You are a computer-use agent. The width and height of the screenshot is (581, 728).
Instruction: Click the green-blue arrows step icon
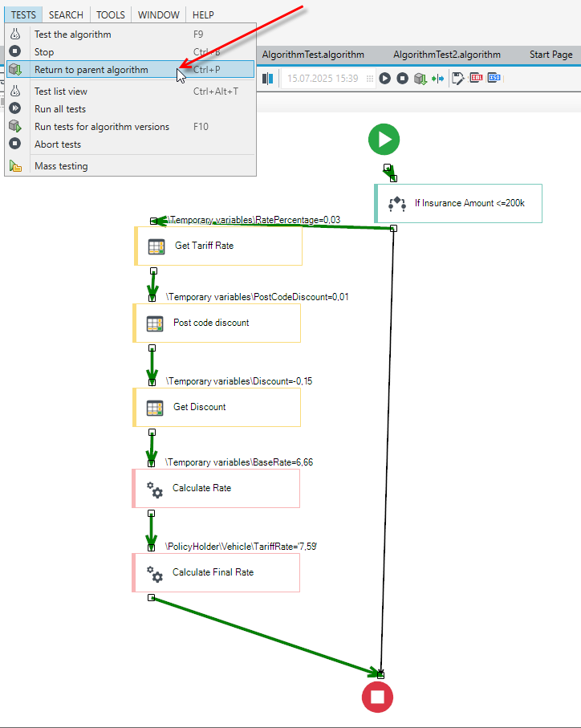tap(437, 79)
